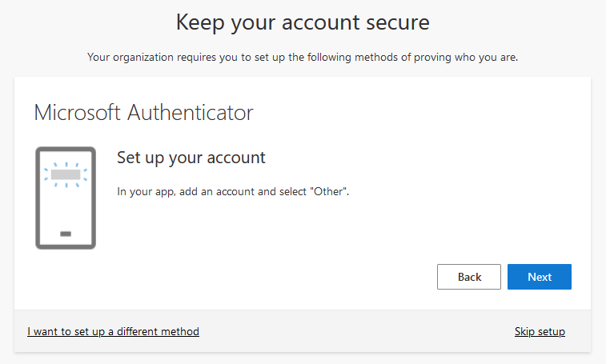Image resolution: width=606 pixels, height=364 pixels.
Task: Click the "Set up your account" heading
Action: [191, 158]
